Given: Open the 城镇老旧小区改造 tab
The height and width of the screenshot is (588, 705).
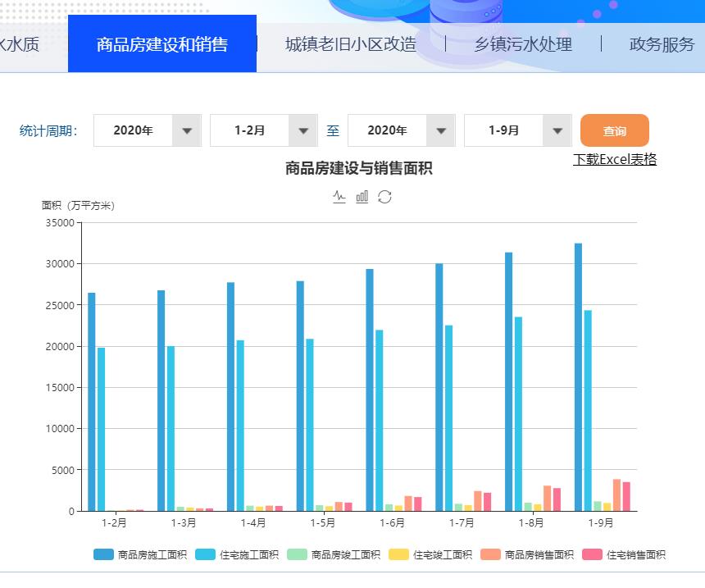Looking at the screenshot, I should coord(350,44).
